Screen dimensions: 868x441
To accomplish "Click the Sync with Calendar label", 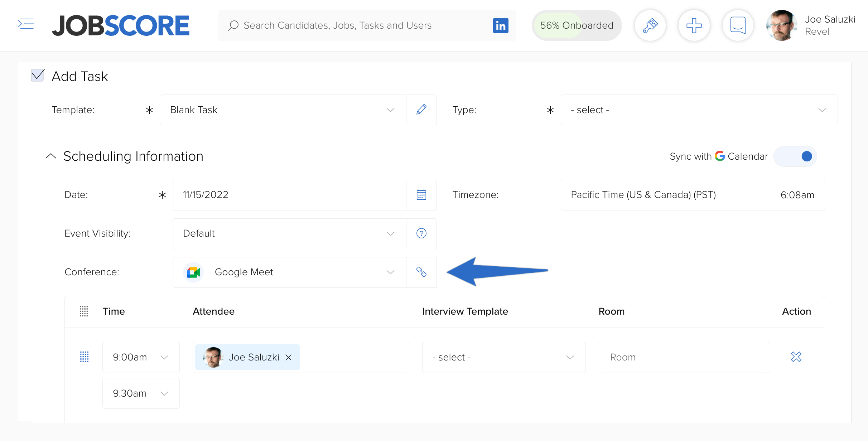I will pos(719,156).
